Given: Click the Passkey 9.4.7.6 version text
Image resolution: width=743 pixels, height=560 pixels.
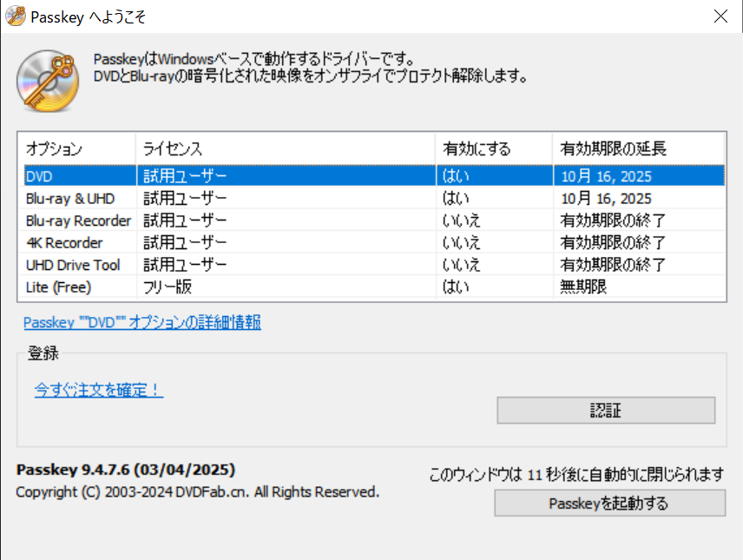Looking at the screenshot, I should 126,470.
